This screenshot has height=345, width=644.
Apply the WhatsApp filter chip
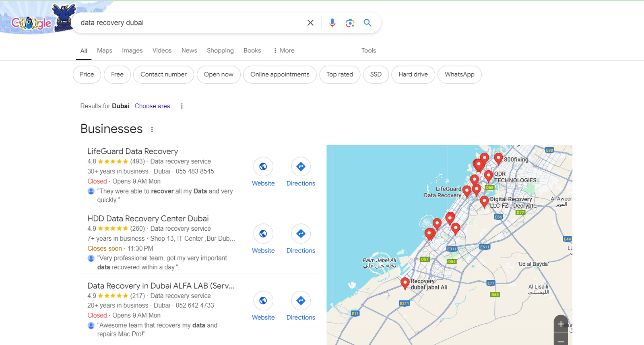pos(460,74)
